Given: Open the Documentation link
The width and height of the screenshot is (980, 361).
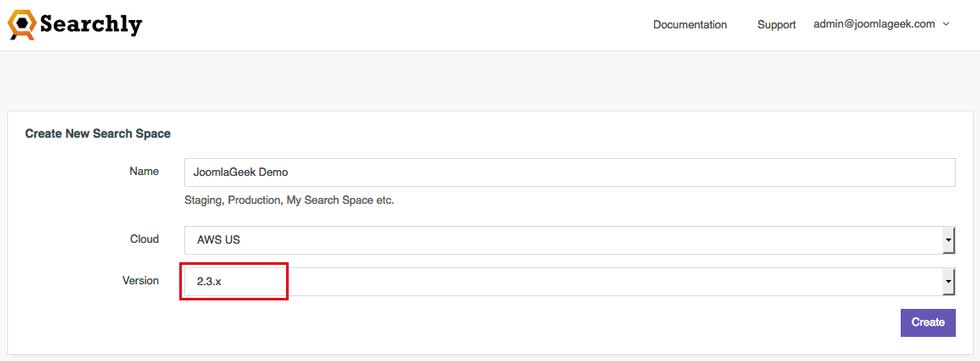Looking at the screenshot, I should tap(690, 25).
